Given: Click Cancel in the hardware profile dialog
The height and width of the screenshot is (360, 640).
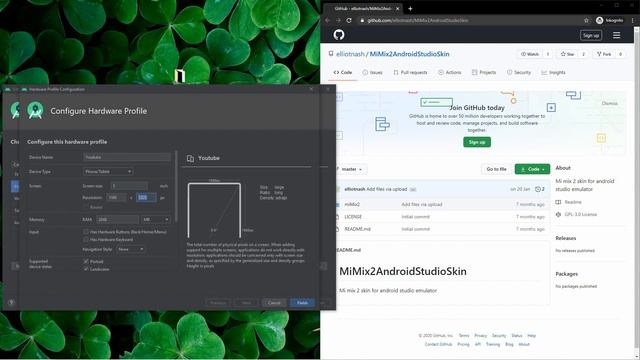Looking at the screenshot, I should [x=274, y=303].
